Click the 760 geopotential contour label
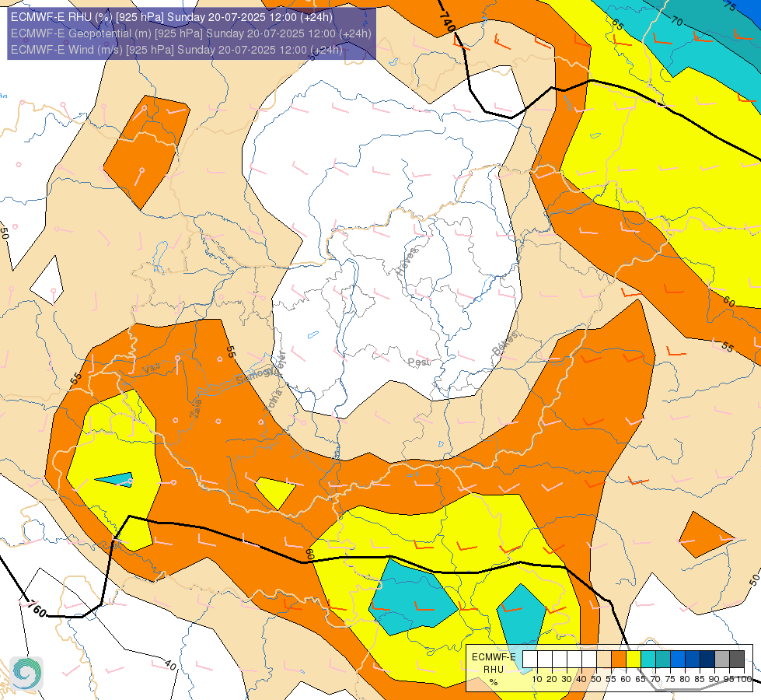761x700 pixels. pos(37,608)
